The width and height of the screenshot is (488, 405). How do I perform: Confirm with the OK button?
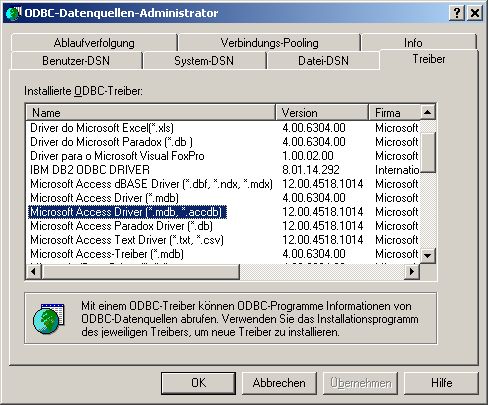tap(198, 383)
